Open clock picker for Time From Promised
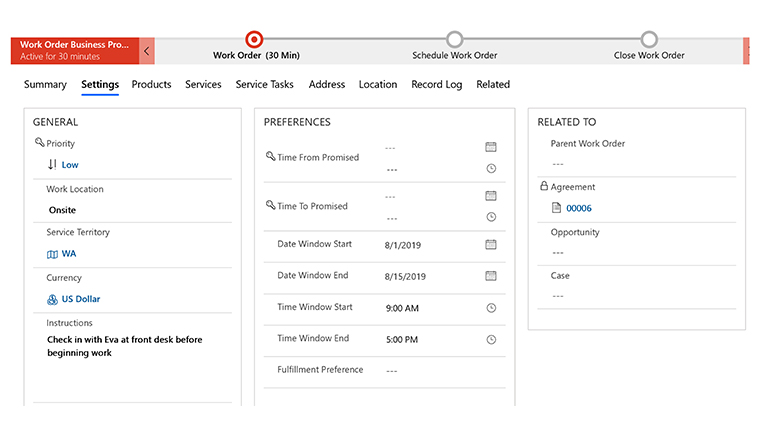The width and height of the screenshot is (760, 430). (491, 169)
